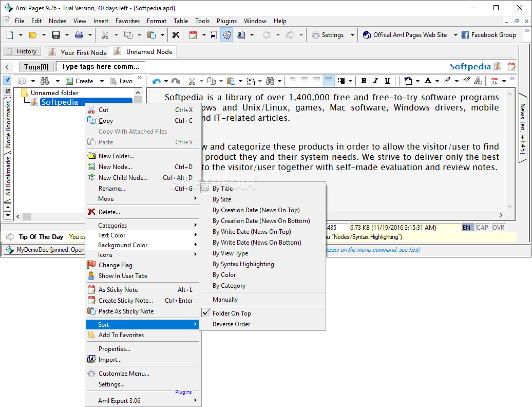This screenshot has height=407, width=532.
Task: Click the Save diskette icon
Action: point(56,34)
